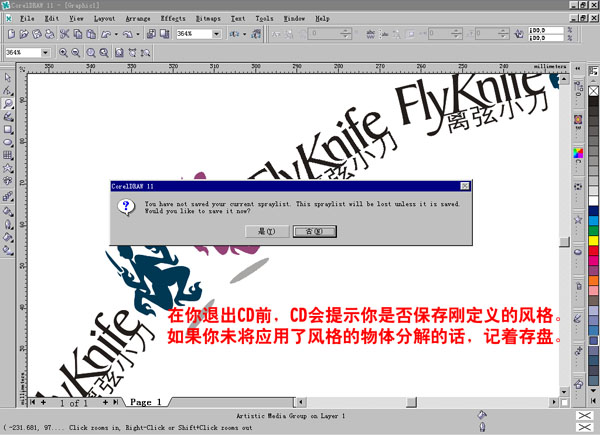Viewport: 600px width, 435px height.
Task: Select the Interactive Fill tool
Action: point(8,250)
